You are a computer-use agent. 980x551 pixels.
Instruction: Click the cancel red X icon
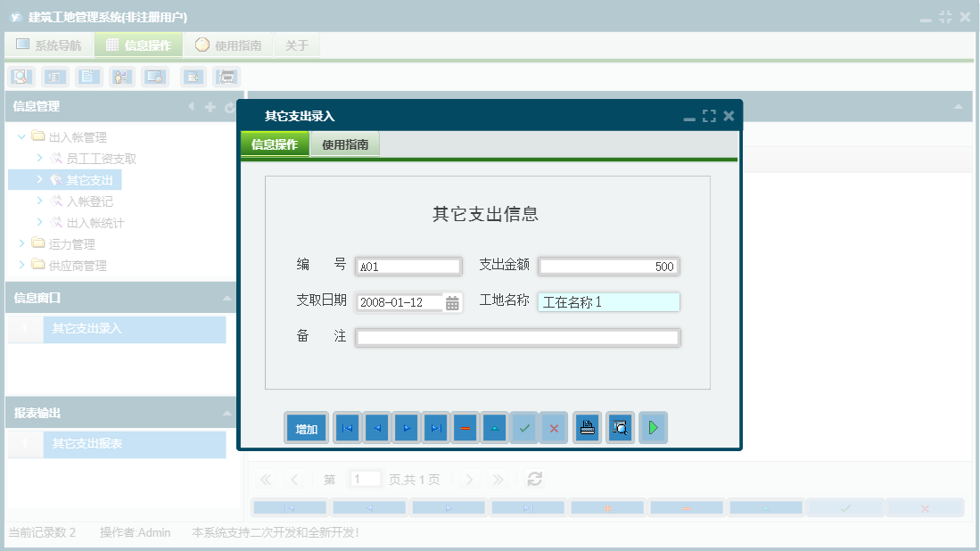tap(553, 427)
